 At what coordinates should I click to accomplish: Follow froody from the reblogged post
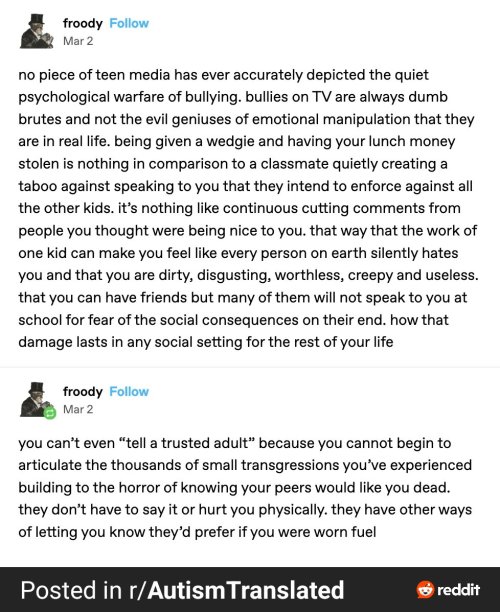click(129, 391)
